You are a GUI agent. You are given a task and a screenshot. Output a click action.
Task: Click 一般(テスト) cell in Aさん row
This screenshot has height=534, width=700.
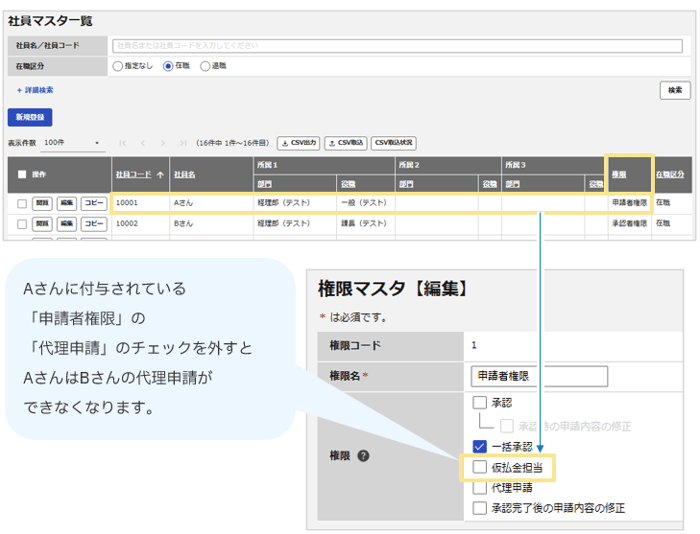click(364, 203)
